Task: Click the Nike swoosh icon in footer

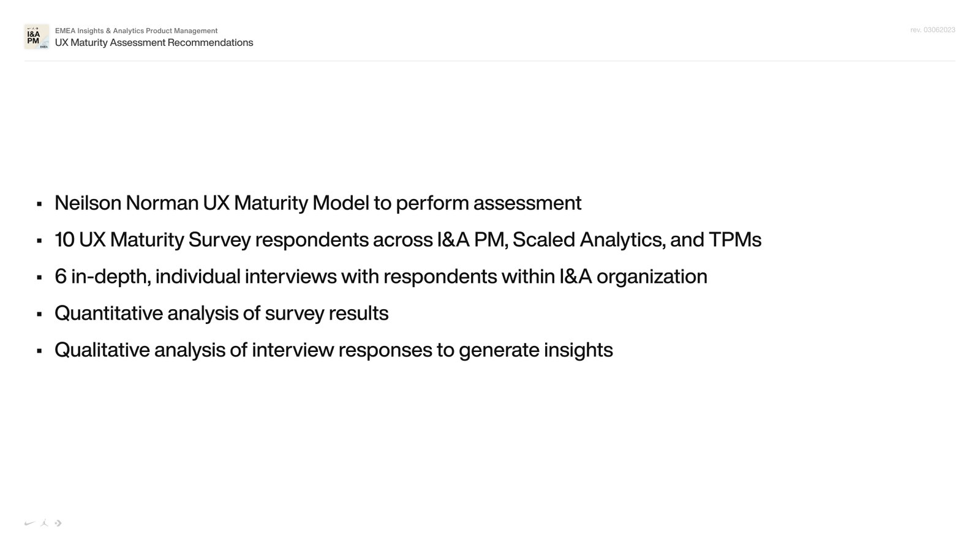Action: point(30,523)
